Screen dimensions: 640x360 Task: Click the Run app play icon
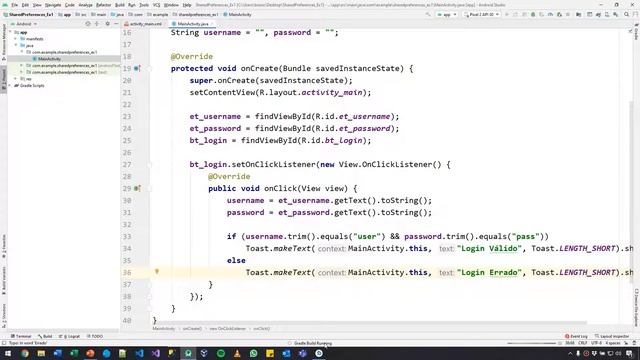[507, 15]
